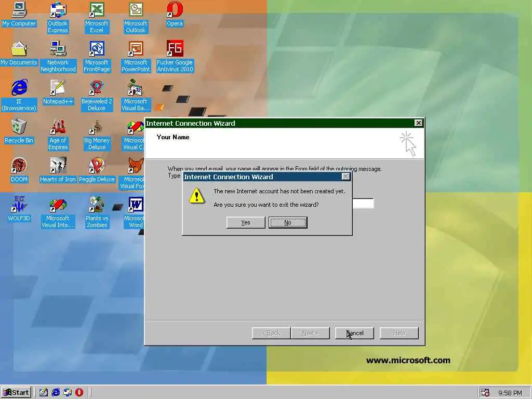Click the display name input field
This screenshot has height=399, width=532.
363,203
